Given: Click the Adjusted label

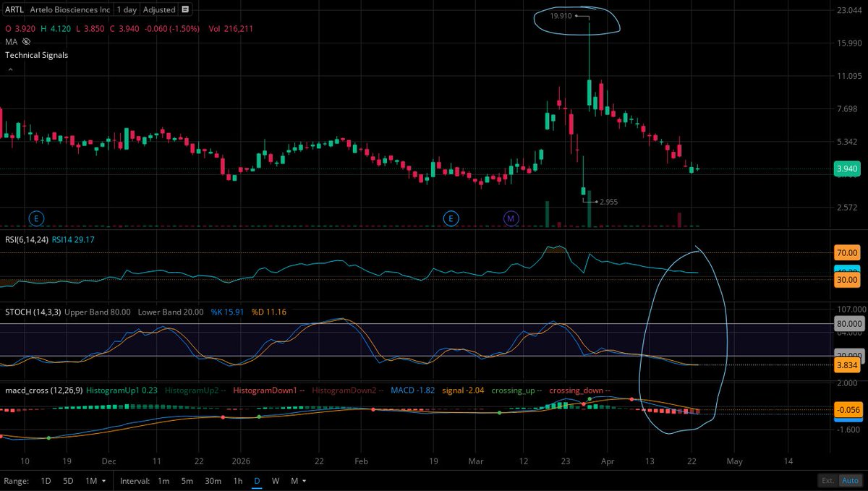Looking at the screenshot, I should click(159, 9).
